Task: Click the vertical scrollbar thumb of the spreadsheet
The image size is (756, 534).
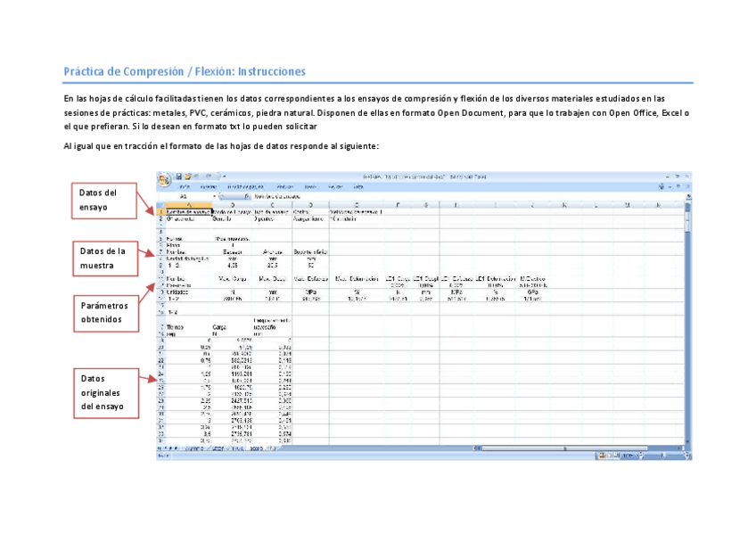Action: click(x=687, y=220)
